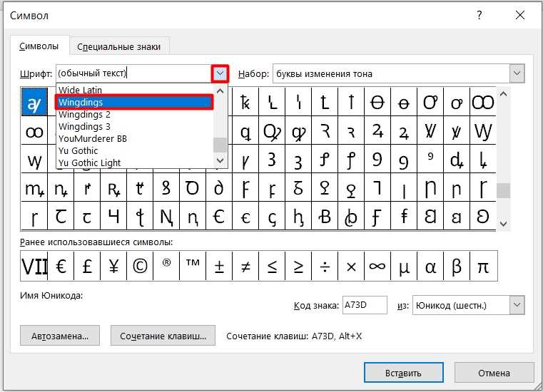543x392 pixels.
Task: Select the not-equal ≠ recent symbol
Action: [245, 266]
